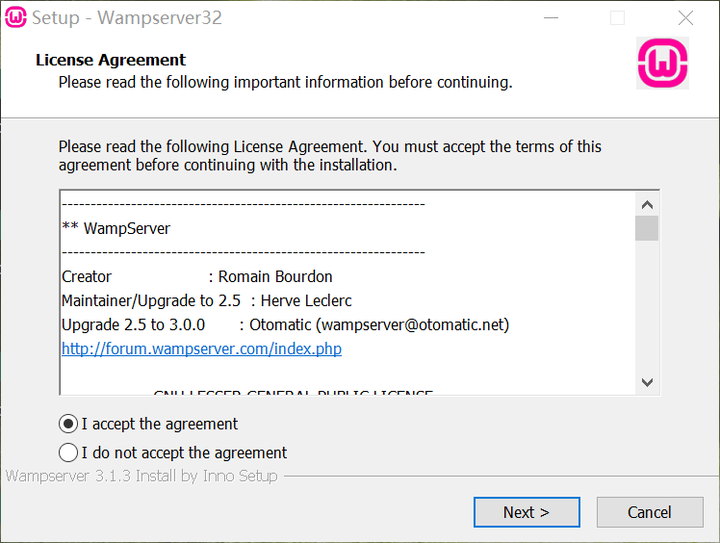Screen dimensions: 720x543
Task: Select "I do not accept the agreement"
Action: coord(69,453)
